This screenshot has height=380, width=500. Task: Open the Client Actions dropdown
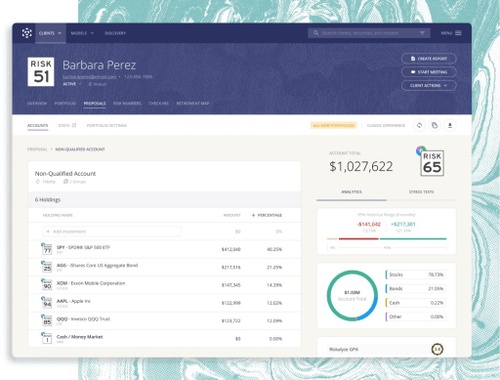[429, 85]
